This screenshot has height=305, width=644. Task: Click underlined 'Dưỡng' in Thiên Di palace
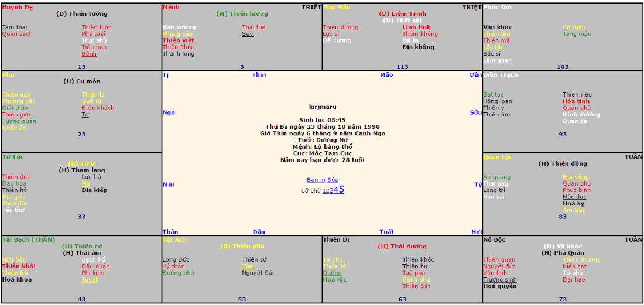[x=332, y=273]
